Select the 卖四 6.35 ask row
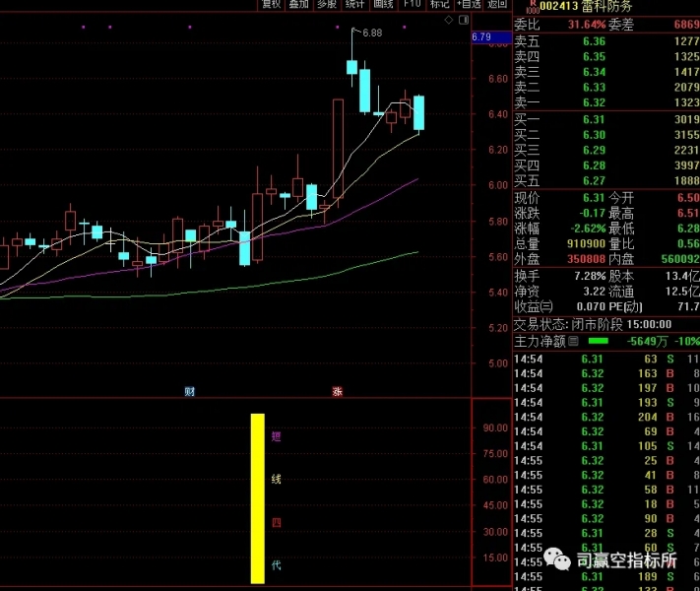 (606, 57)
